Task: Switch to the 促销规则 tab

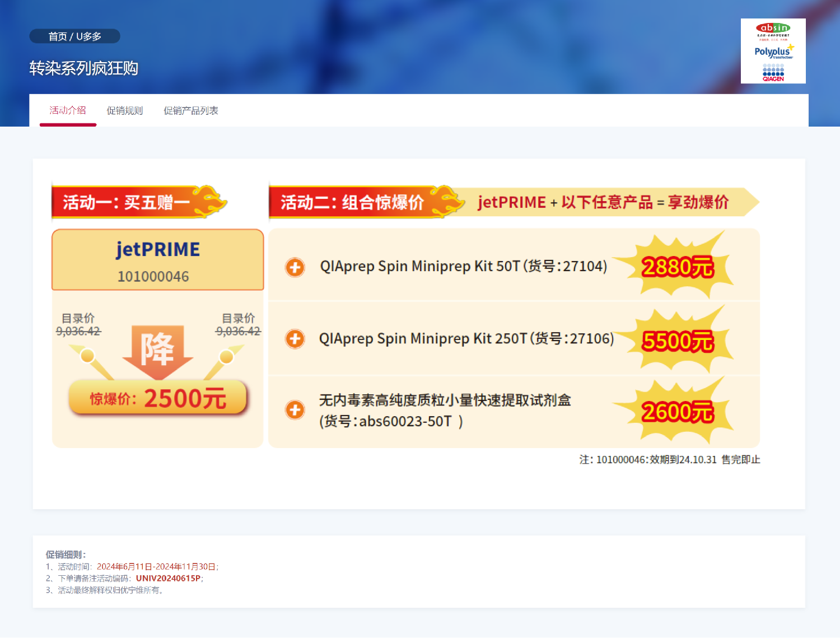Action: pyautogui.click(x=124, y=110)
